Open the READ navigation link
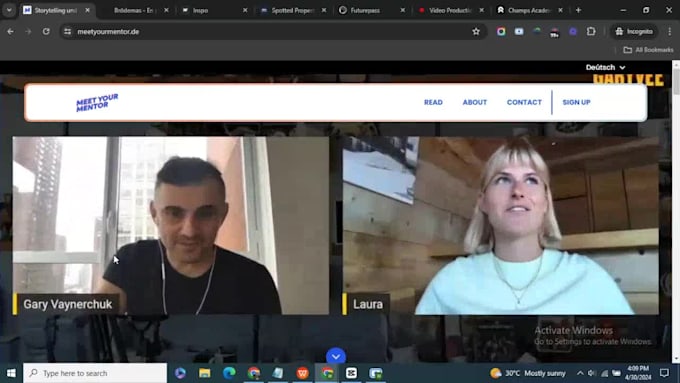Image resolution: width=680 pixels, height=383 pixels. coord(433,102)
